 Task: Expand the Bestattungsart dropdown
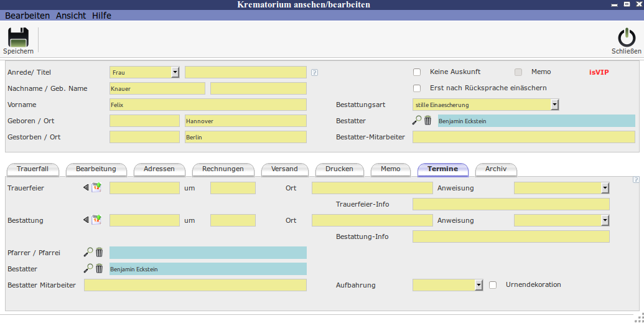(x=554, y=105)
